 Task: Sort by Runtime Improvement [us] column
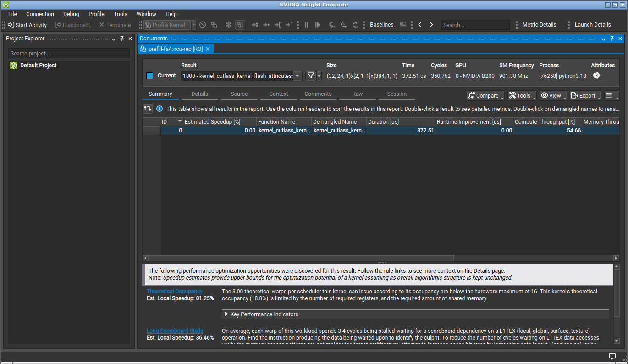[x=474, y=122]
